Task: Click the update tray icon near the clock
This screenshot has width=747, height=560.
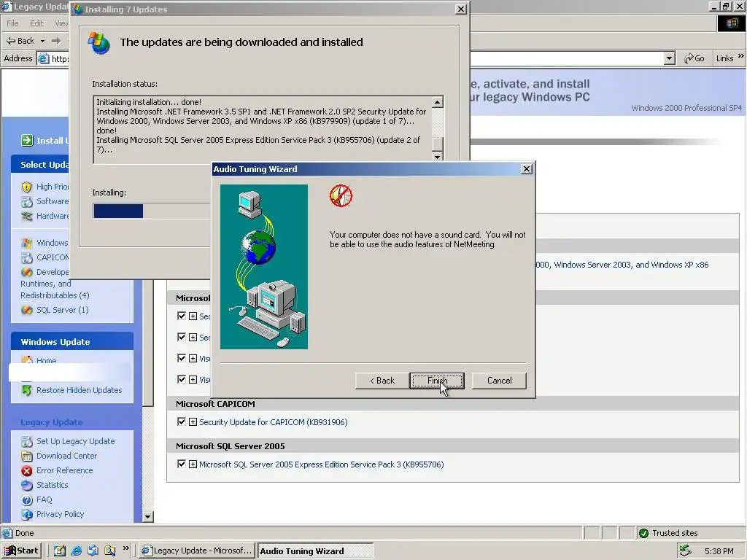Action: click(x=685, y=551)
